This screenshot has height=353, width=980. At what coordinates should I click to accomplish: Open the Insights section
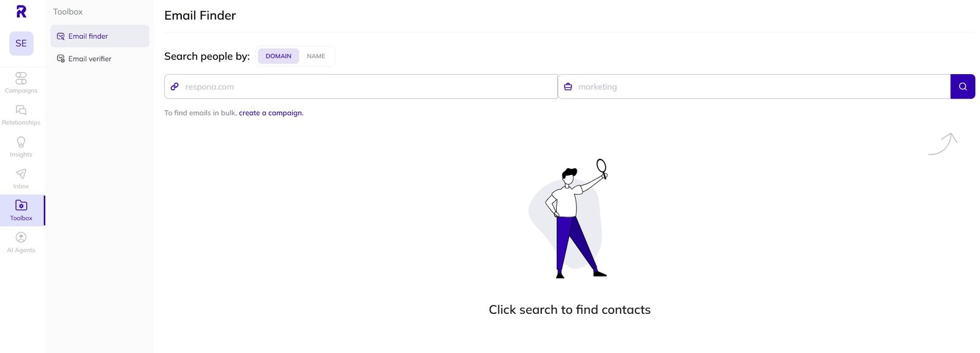(x=21, y=146)
